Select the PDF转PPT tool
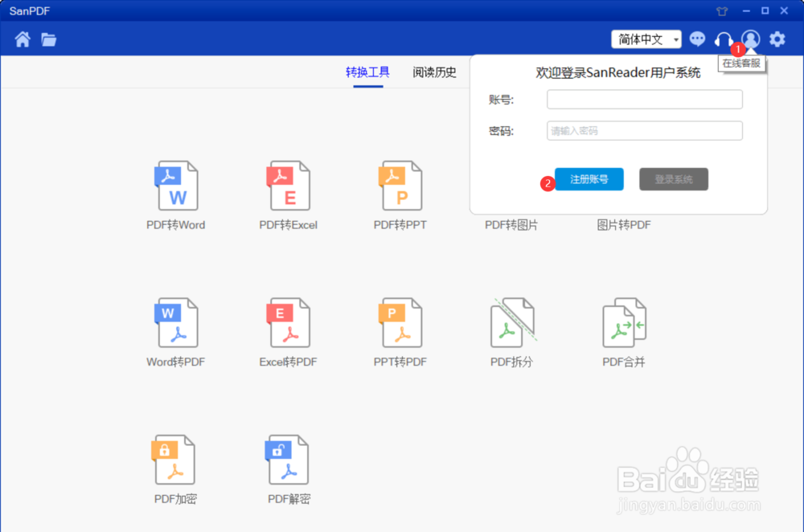The image size is (804, 532). tap(400, 193)
